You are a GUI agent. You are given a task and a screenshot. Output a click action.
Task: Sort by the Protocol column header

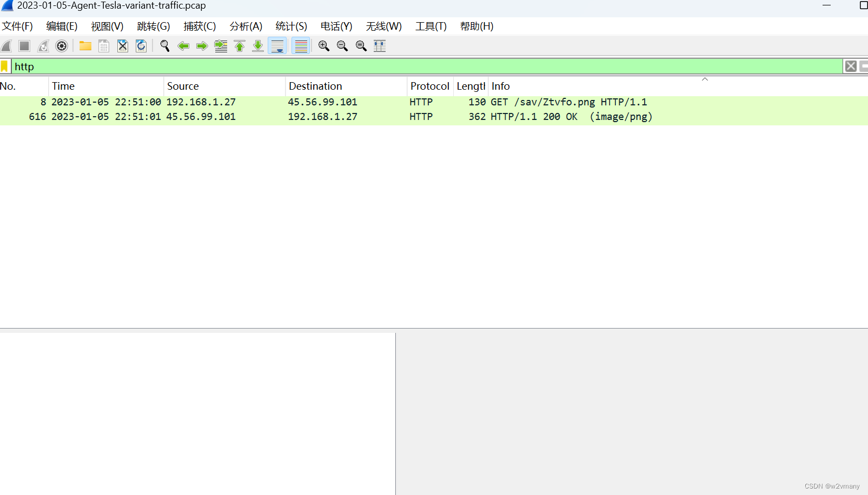tap(430, 86)
